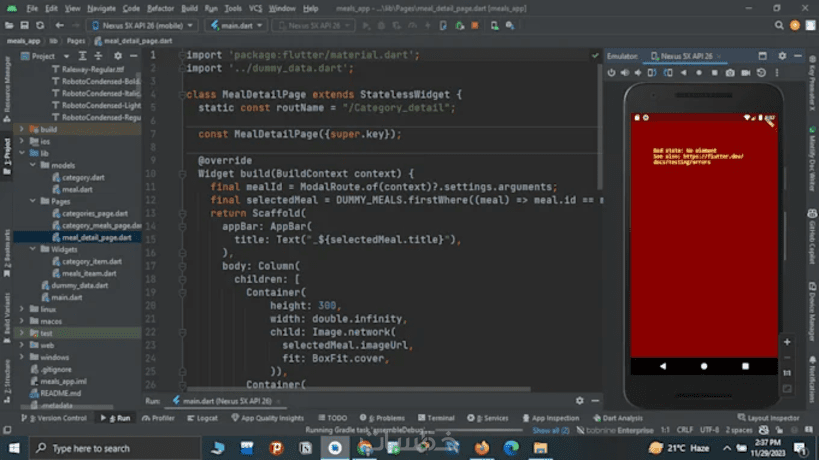Click the Windows Start button
This screenshot has width=819, height=460.
click(14, 448)
